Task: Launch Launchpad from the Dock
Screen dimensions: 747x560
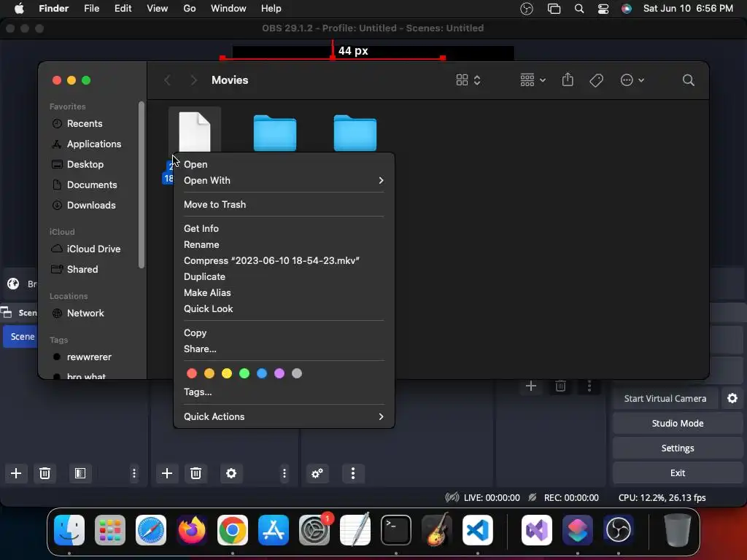Action: tap(110, 530)
